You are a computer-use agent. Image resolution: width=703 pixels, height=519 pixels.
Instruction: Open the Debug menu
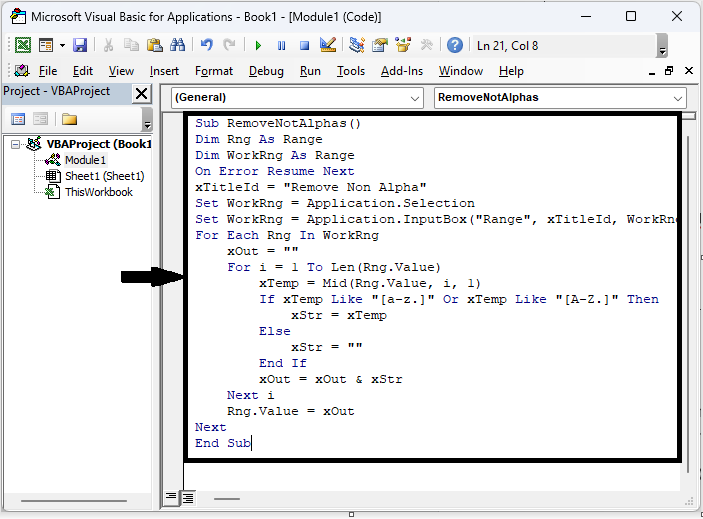[x=266, y=71]
